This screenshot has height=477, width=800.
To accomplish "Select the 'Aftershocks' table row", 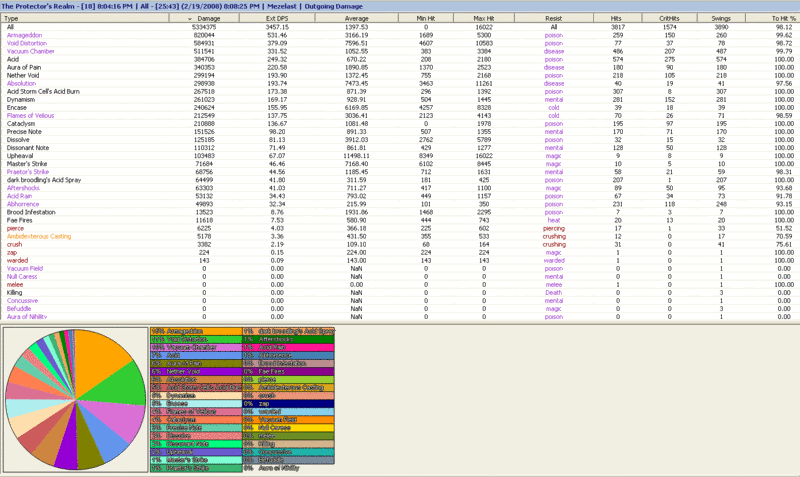I will coord(400,188).
